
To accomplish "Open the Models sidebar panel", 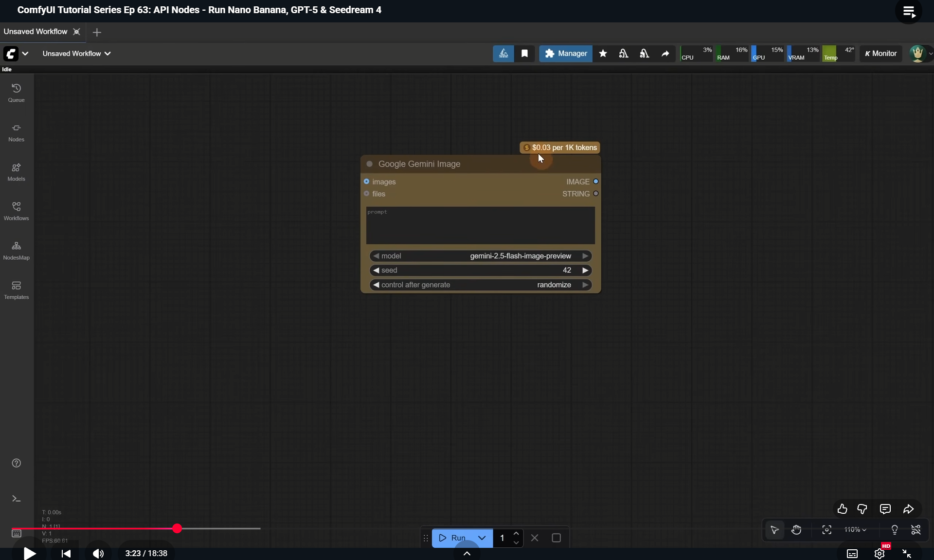I will pyautogui.click(x=16, y=171).
